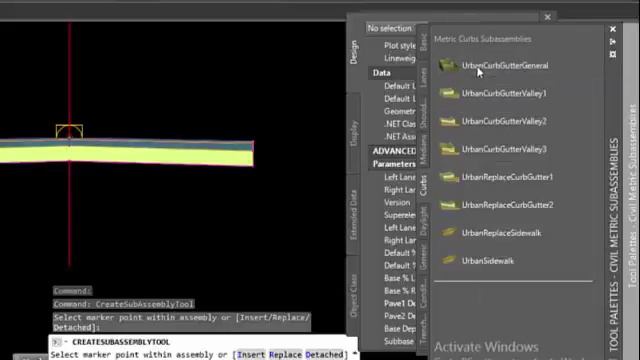Open the No selection dropdown

coord(391,28)
